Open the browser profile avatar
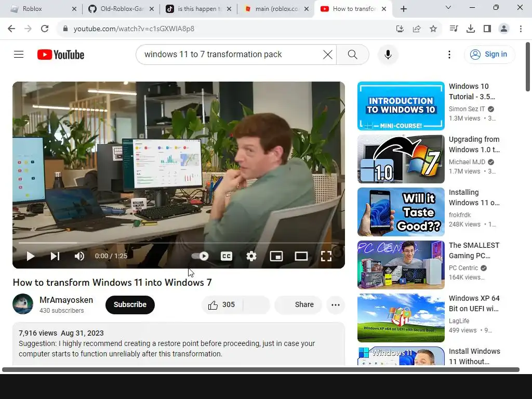This screenshot has width=532, height=399. coord(504,29)
